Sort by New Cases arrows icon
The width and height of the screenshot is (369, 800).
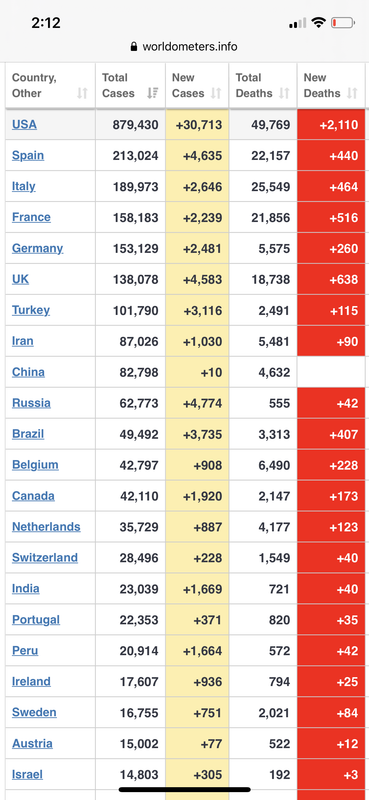[216, 93]
